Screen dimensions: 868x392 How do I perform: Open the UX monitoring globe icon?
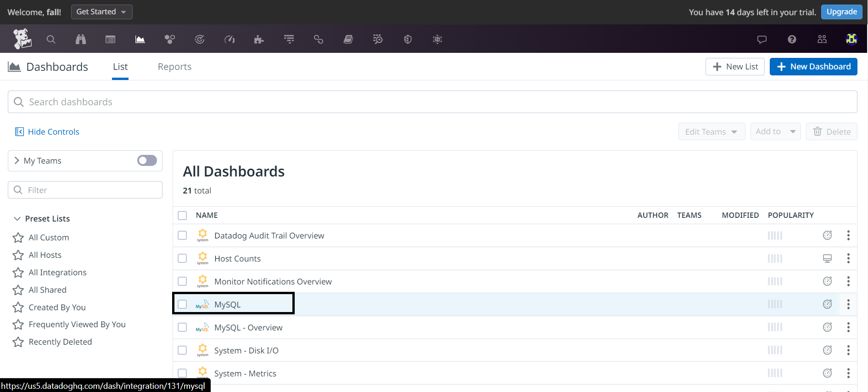pos(437,40)
